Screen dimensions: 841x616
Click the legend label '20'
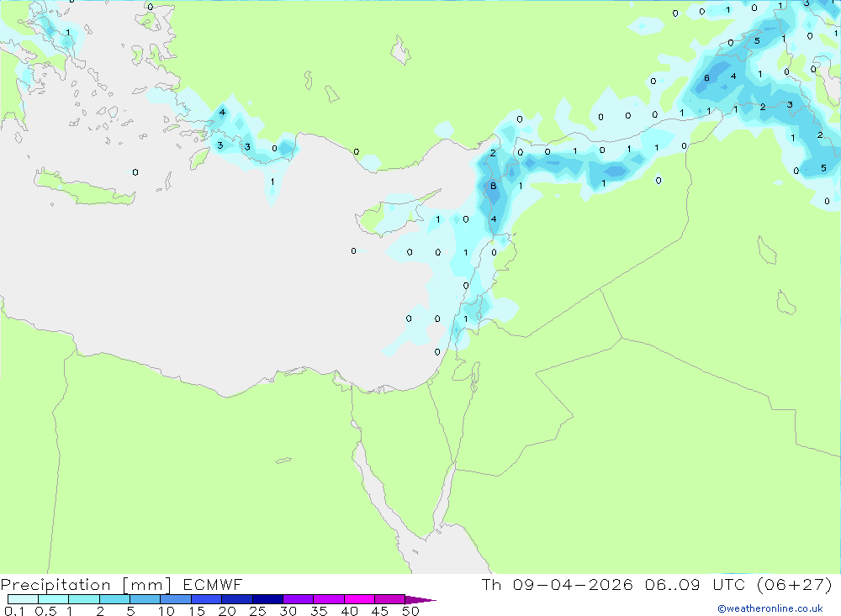click(227, 611)
